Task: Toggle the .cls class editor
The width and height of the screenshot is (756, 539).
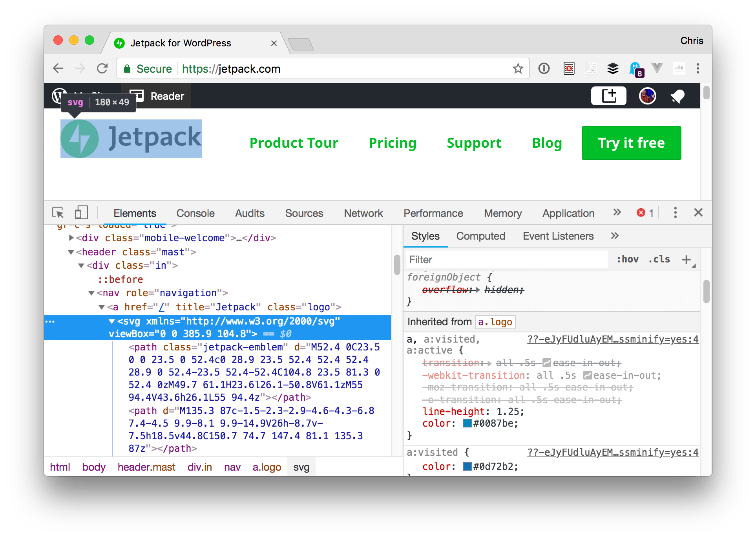Action: click(x=659, y=259)
